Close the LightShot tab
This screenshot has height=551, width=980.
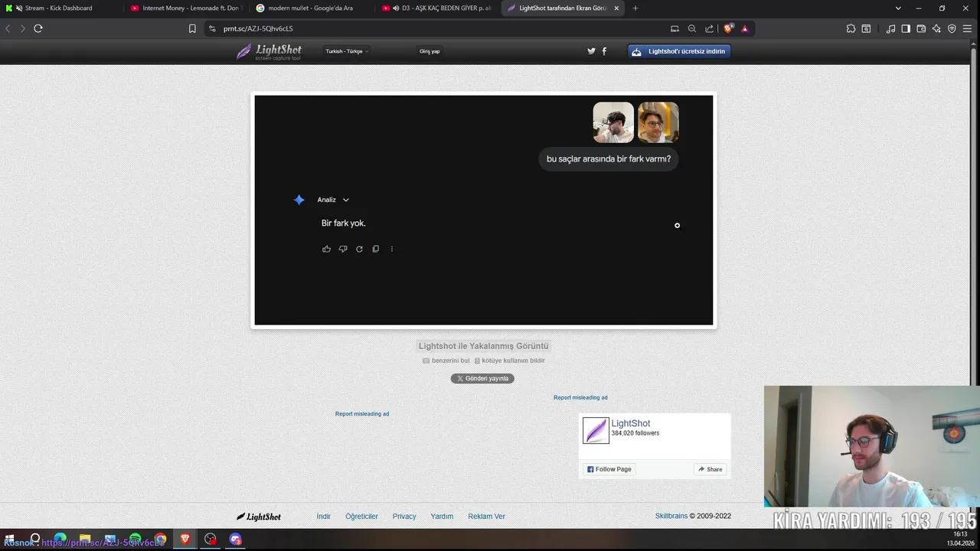click(x=616, y=8)
